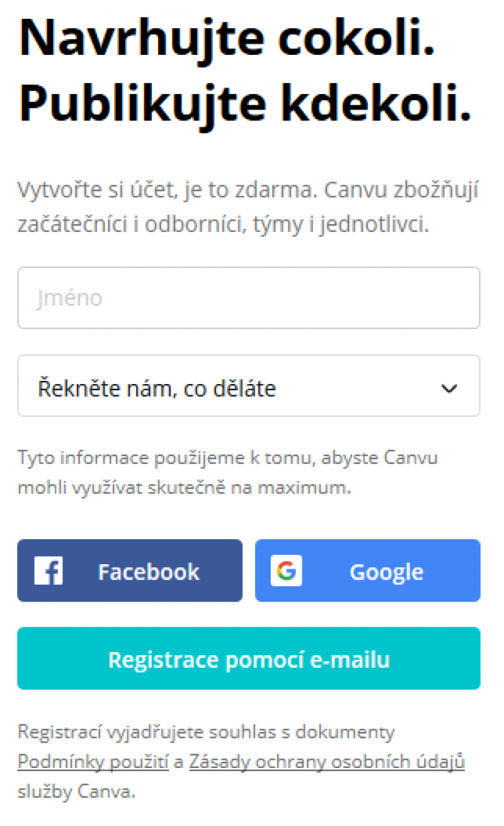Focus the "Jméno" name input field
Viewport: 504px width, 826px height.
click(x=248, y=298)
